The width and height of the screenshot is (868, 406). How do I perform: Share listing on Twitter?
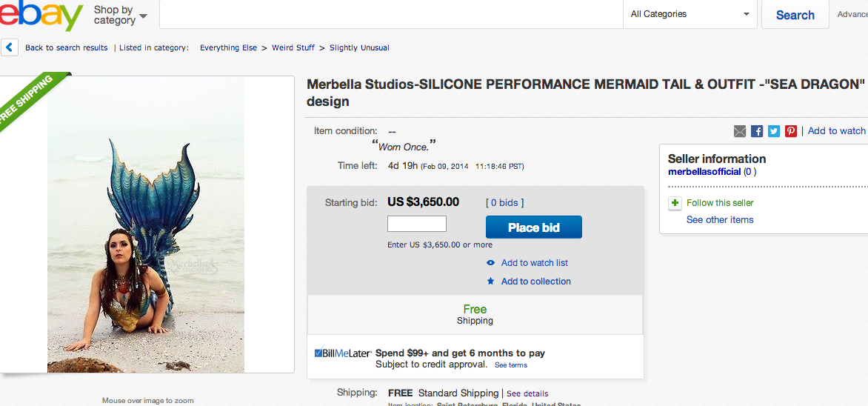(774, 131)
